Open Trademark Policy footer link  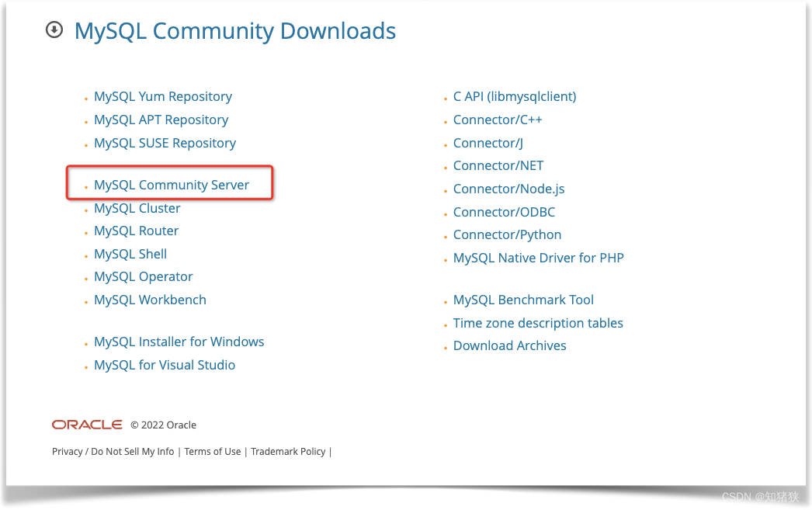(x=288, y=452)
